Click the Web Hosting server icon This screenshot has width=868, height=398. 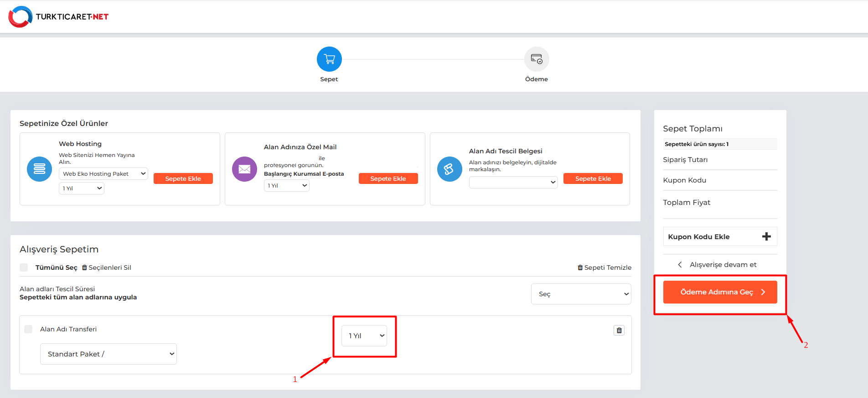[40, 169]
